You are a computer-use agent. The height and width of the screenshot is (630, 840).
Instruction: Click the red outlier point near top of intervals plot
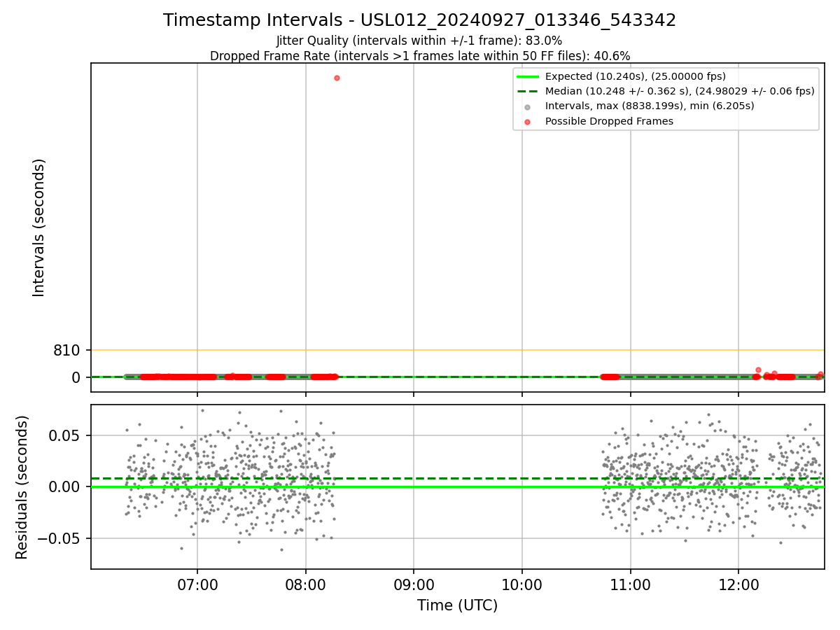coord(337,78)
